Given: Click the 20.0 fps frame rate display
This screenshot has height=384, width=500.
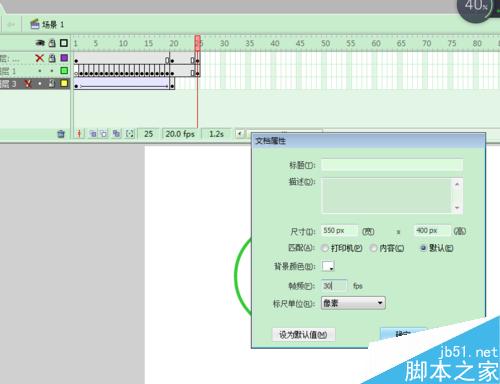Looking at the screenshot, I should (180, 134).
